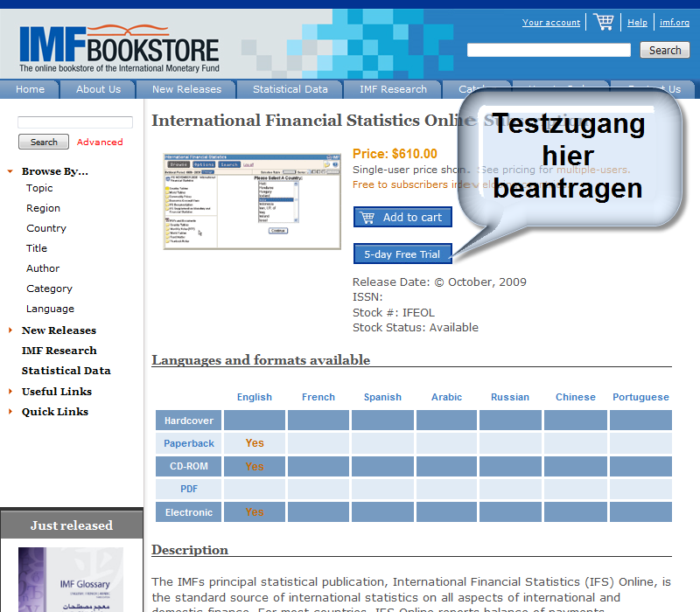This screenshot has height=612, width=700.
Task: Expand the Useful Links sidebar arrow
Action: click(x=10, y=392)
